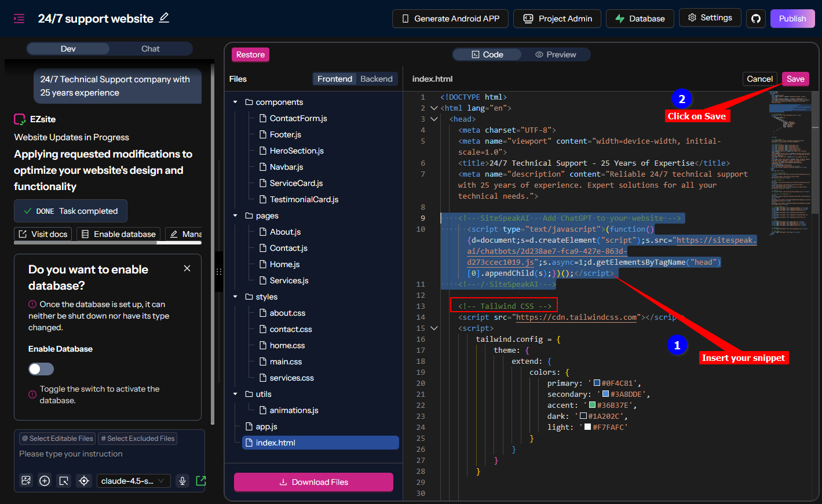Open the GitHub icon button
Viewport: 822px width, 504px height.
(756, 19)
